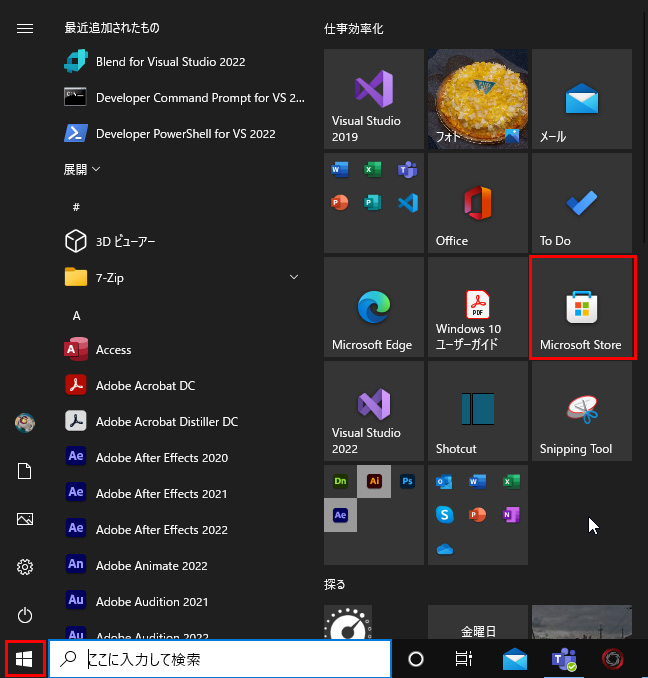Launch the Office tile
Image resolution: width=648 pixels, height=678 pixels.
tap(478, 203)
